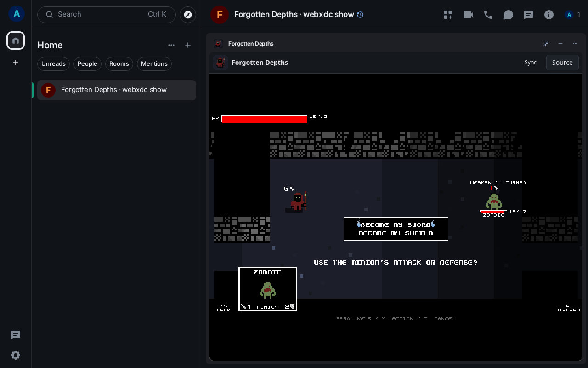The image size is (588, 368).
Task: Choose "Become my sword" option
Action: [x=396, y=225]
